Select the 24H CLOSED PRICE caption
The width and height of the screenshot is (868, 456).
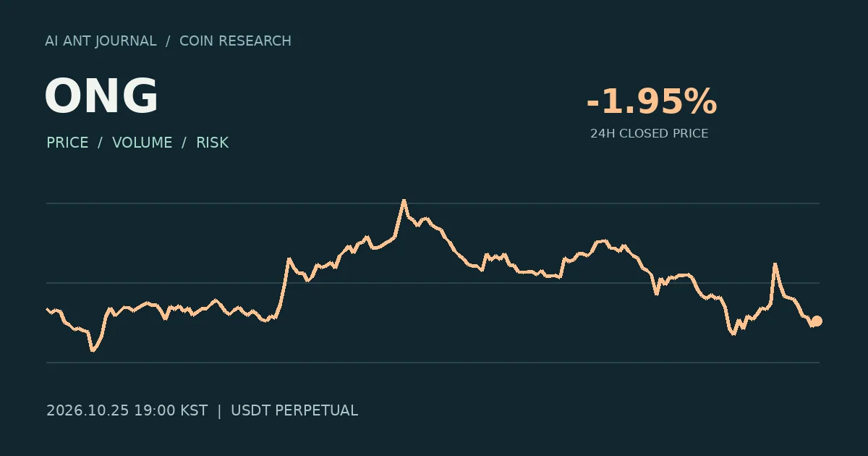[x=649, y=134]
